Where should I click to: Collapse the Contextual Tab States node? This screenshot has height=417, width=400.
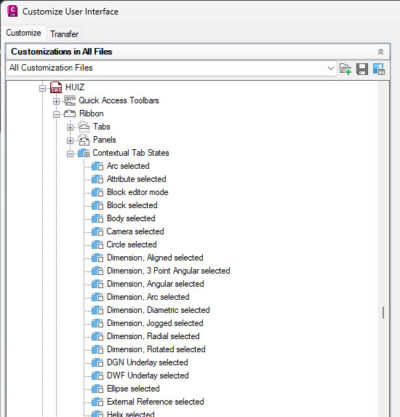pyautogui.click(x=70, y=154)
